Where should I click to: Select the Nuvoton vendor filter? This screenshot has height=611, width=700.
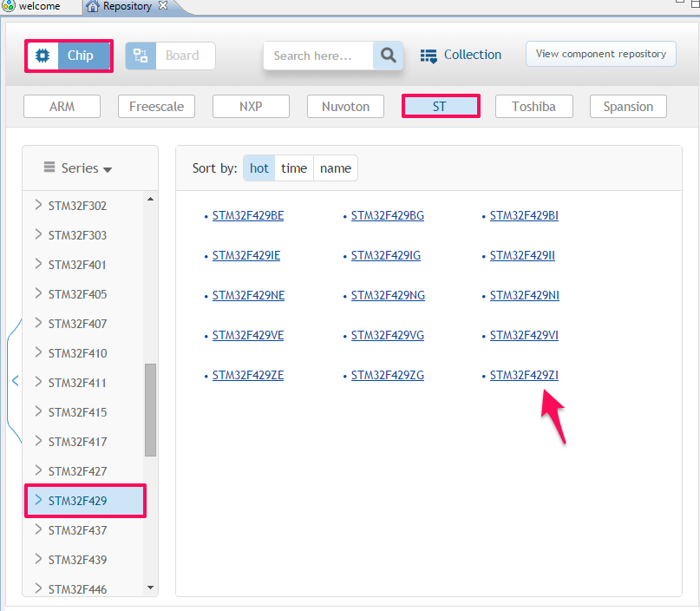pyautogui.click(x=345, y=107)
